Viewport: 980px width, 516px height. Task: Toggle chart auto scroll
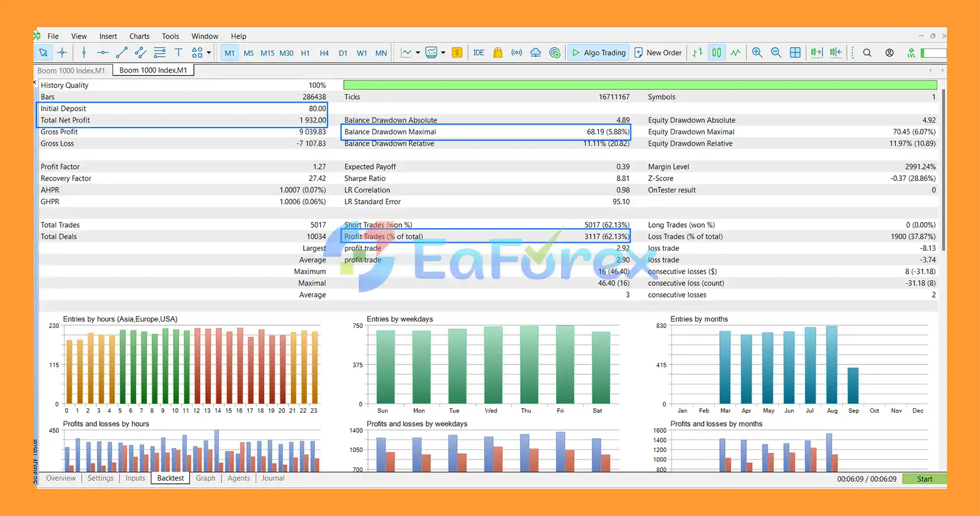(816, 52)
